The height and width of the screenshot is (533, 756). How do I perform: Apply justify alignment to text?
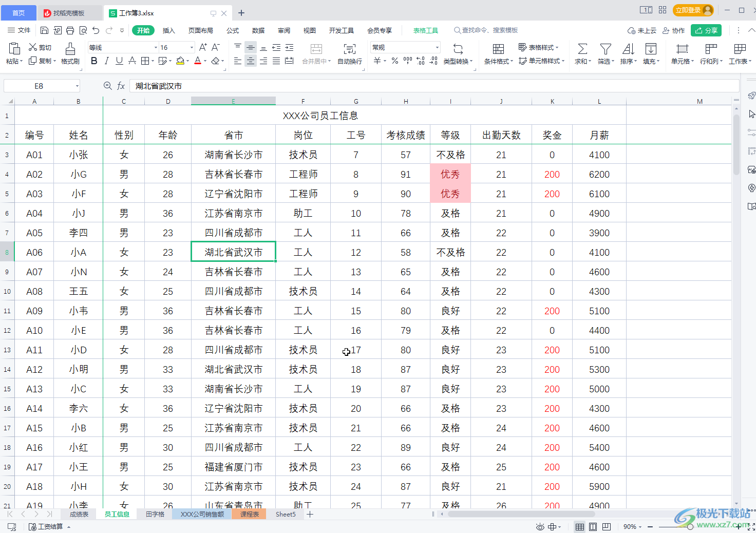(x=276, y=61)
